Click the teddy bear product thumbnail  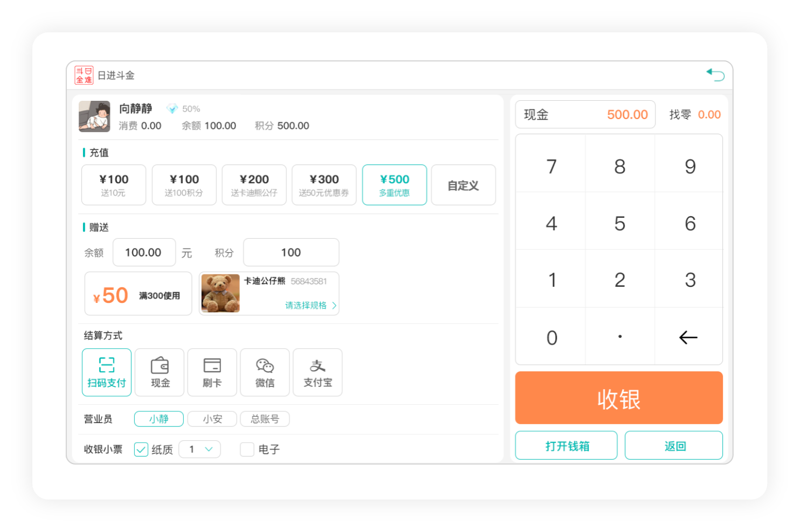220,294
